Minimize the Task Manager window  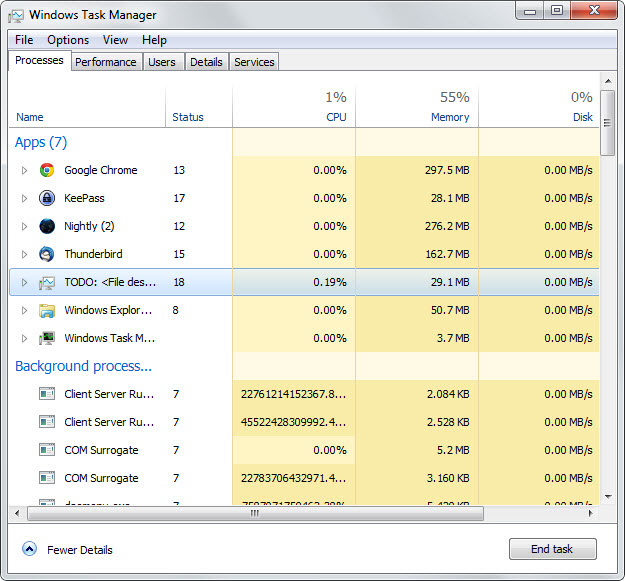(x=530, y=11)
